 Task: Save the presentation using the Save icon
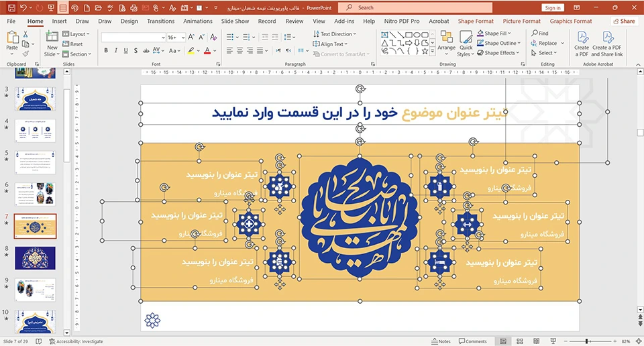coord(11,8)
